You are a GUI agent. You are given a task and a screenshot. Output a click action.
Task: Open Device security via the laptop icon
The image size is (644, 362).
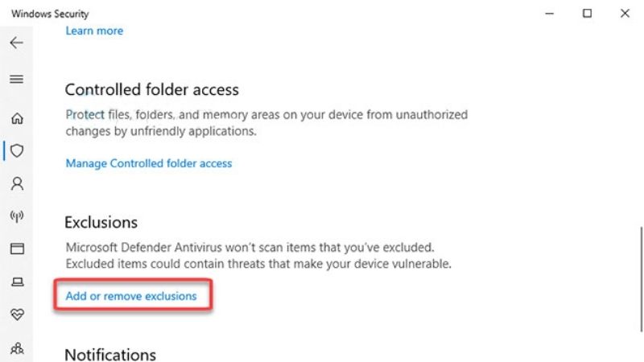(x=17, y=282)
